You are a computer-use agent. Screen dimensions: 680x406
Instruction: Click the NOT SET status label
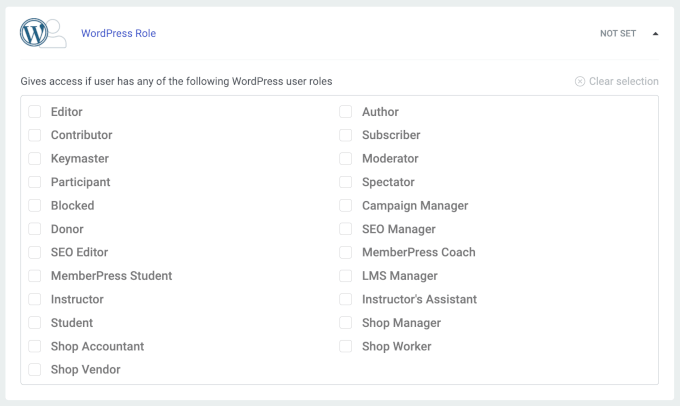pos(618,34)
